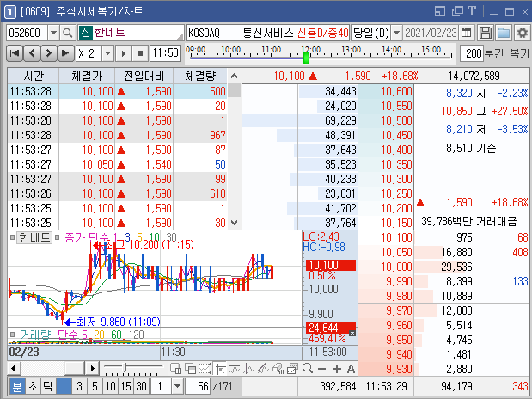
Task: Select 10-minute interval button
Action: (111, 386)
